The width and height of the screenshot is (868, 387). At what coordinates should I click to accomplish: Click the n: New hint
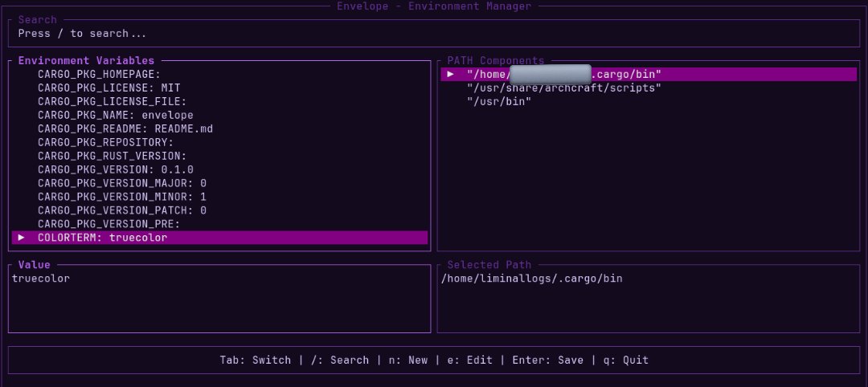[408, 361]
